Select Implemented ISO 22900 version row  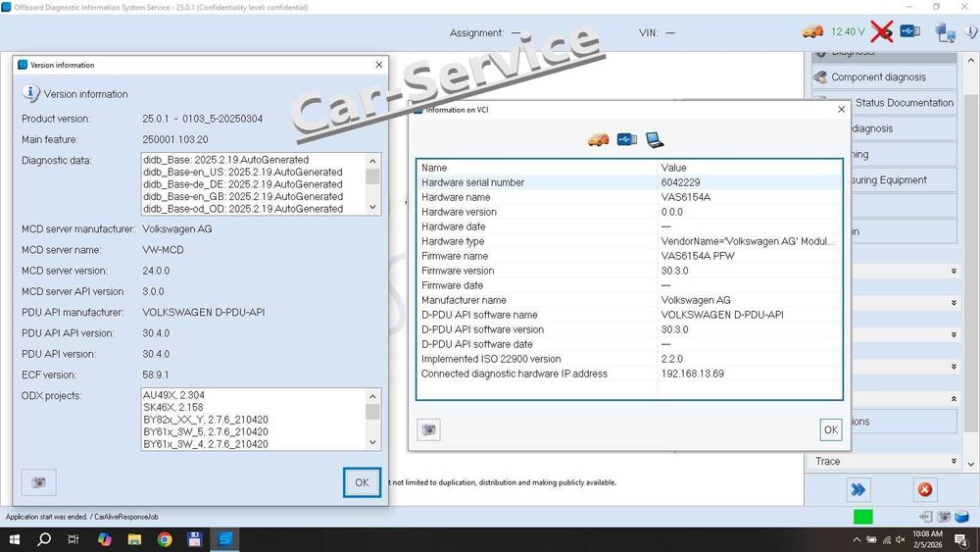pos(629,359)
